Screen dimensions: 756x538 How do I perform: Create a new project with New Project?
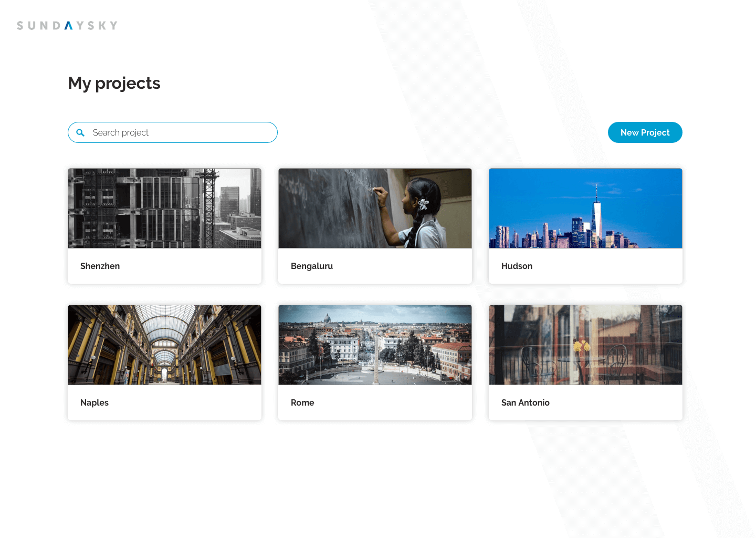click(x=645, y=132)
